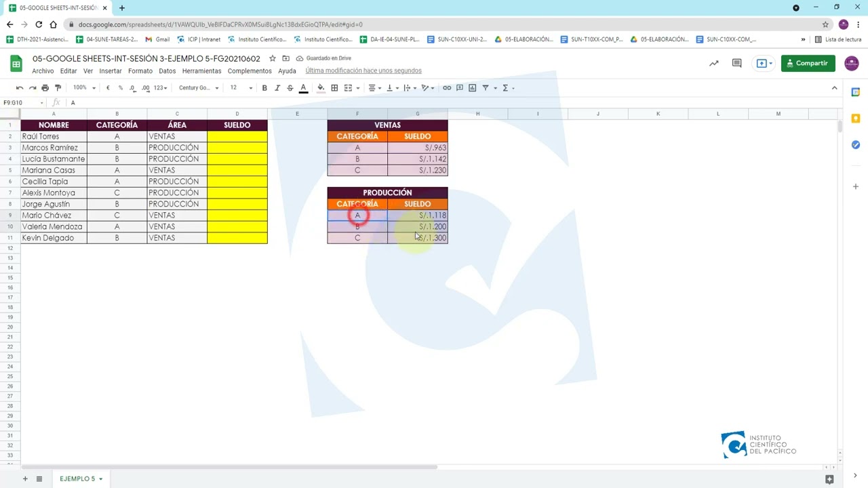Click the Sheets home logo

coord(16,64)
